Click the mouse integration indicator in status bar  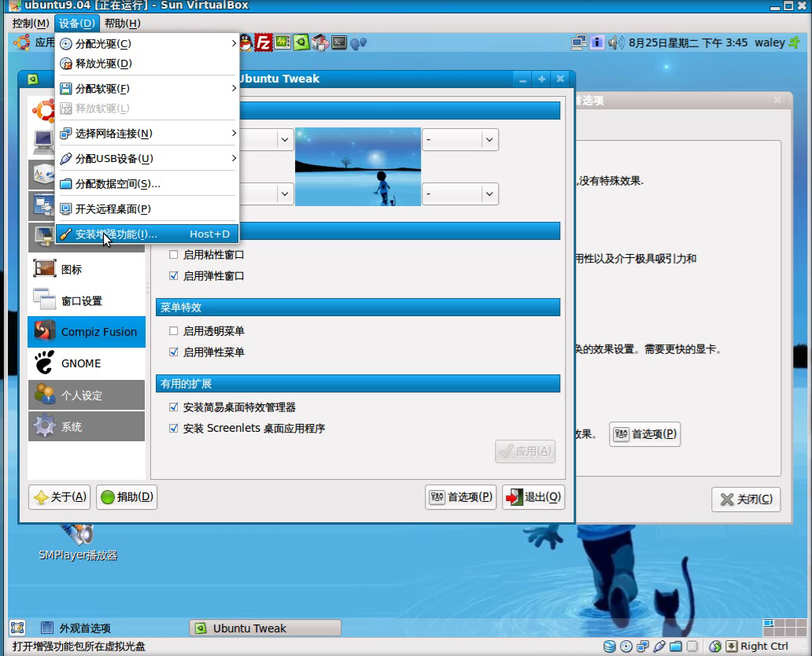[715, 646]
